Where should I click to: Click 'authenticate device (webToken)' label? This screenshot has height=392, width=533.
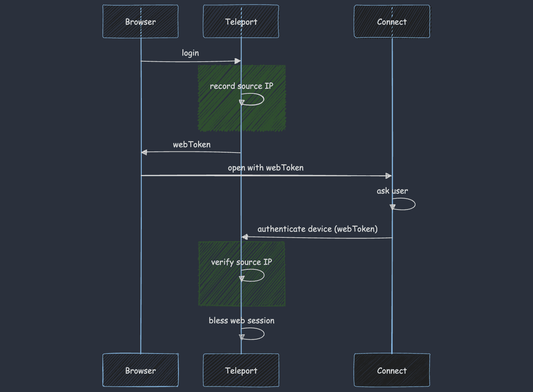pos(317,229)
